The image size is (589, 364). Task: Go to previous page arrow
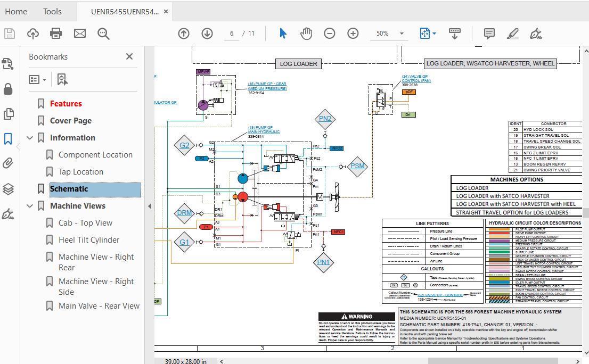pos(184,34)
